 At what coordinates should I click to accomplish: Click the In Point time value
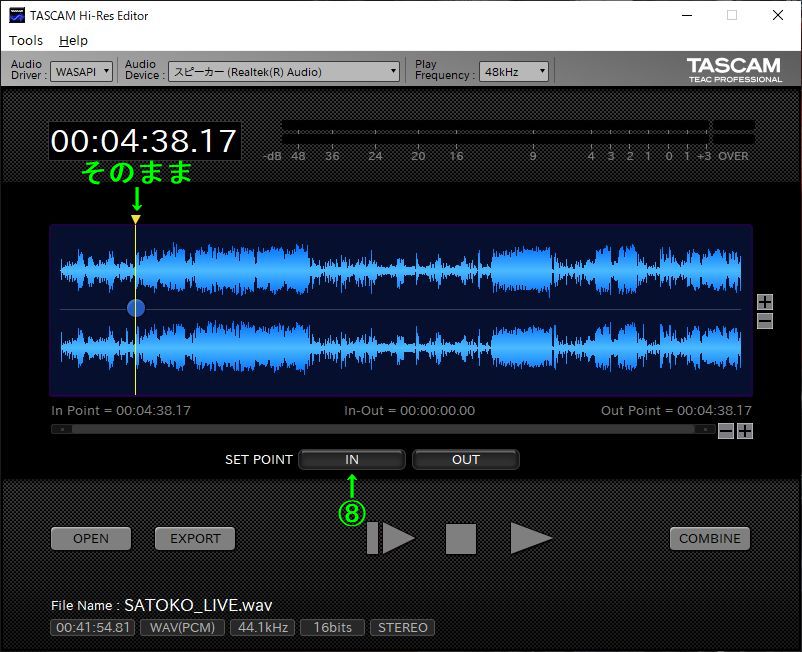pyautogui.click(x=153, y=410)
